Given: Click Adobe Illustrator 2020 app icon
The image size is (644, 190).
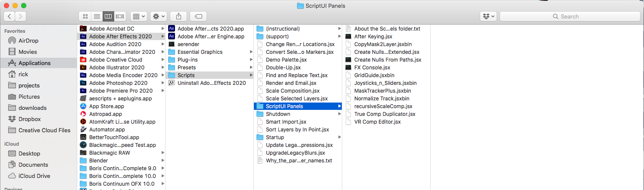Looking at the screenshot, I should click(84, 68).
